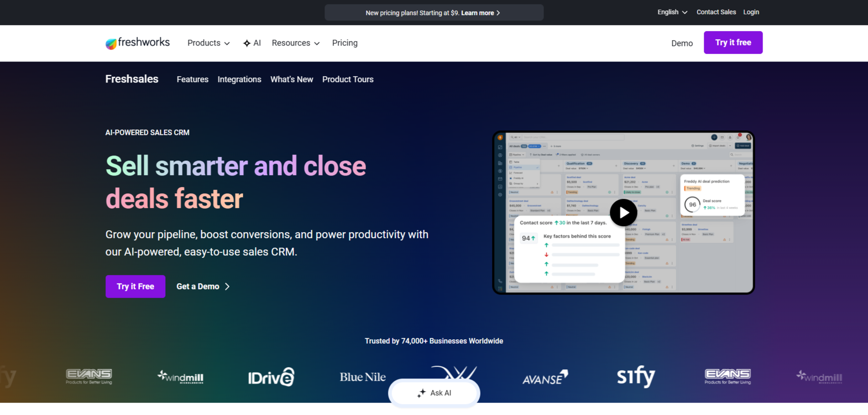Click the purple Try it free header button
This screenshot has width=868, height=415.
point(733,42)
